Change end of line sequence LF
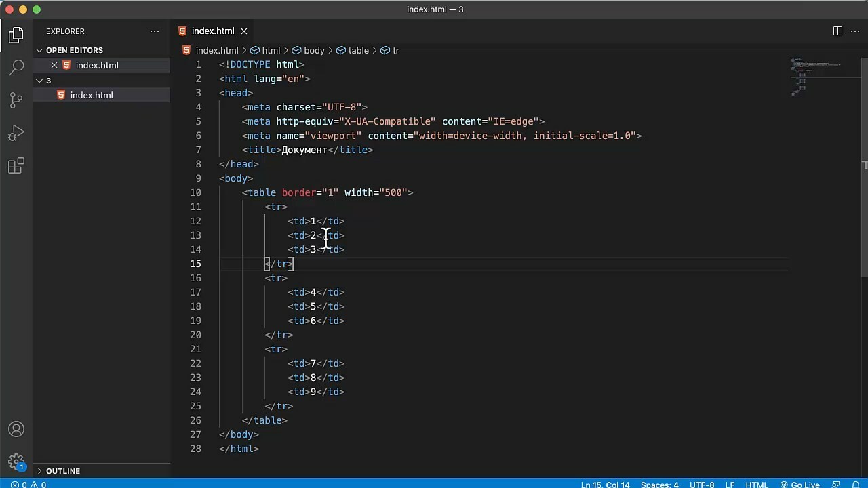 coord(730,485)
